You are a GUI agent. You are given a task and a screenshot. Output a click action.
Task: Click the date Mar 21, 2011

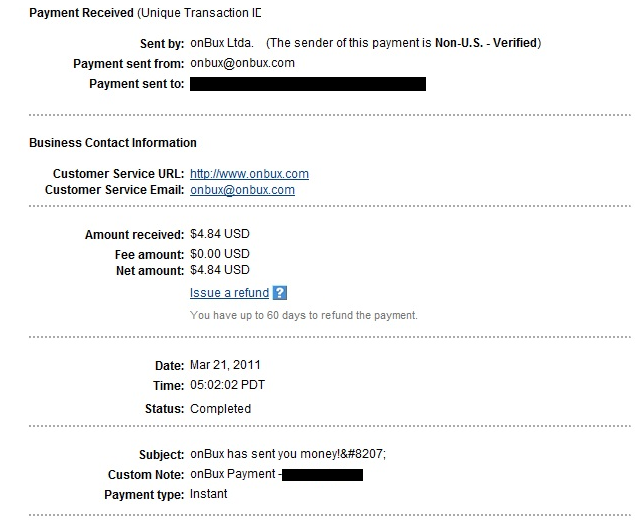[225, 365]
